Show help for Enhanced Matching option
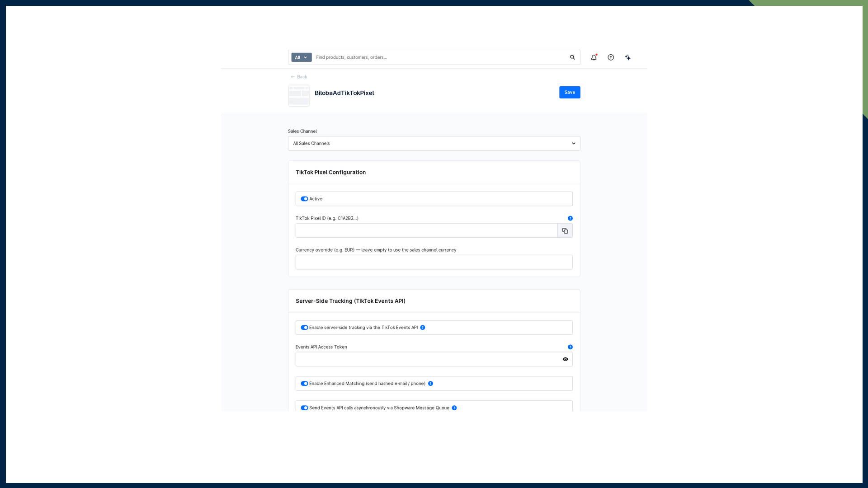Viewport: 868px width, 488px height. click(x=430, y=384)
